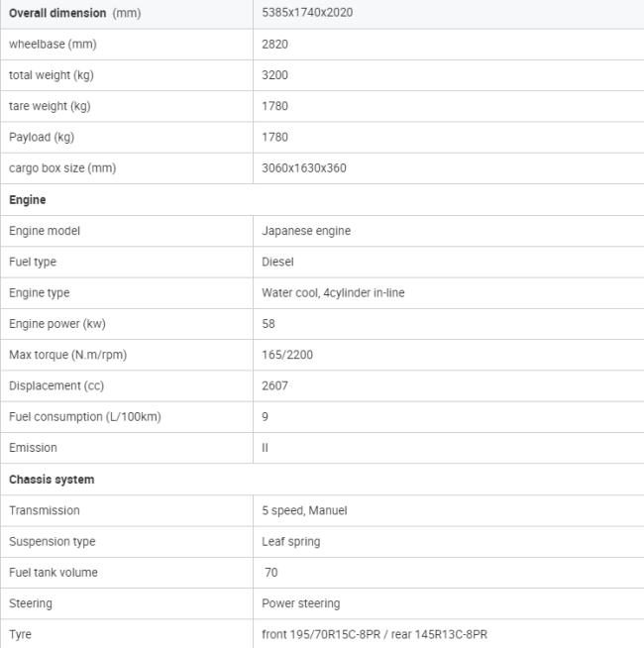Screen dimensions: 644x648
Task: Select cargo box size value 3060x1630x360
Action: click(x=304, y=168)
